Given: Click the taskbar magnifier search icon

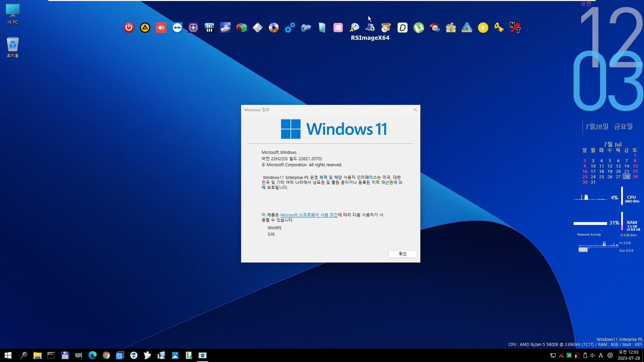Looking at the screenshot, I should (23, 355).
